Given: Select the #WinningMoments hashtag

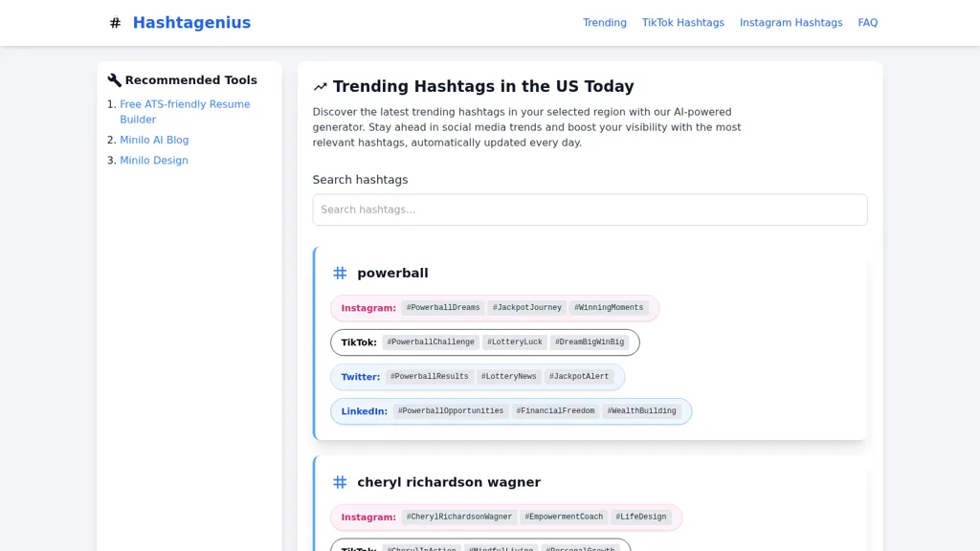Looking at the screenshot, I should click(609, 308).
